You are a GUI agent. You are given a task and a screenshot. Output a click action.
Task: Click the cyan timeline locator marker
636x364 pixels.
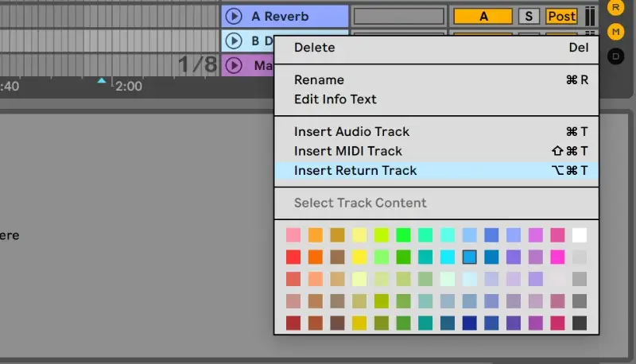[x=101, y=80]
